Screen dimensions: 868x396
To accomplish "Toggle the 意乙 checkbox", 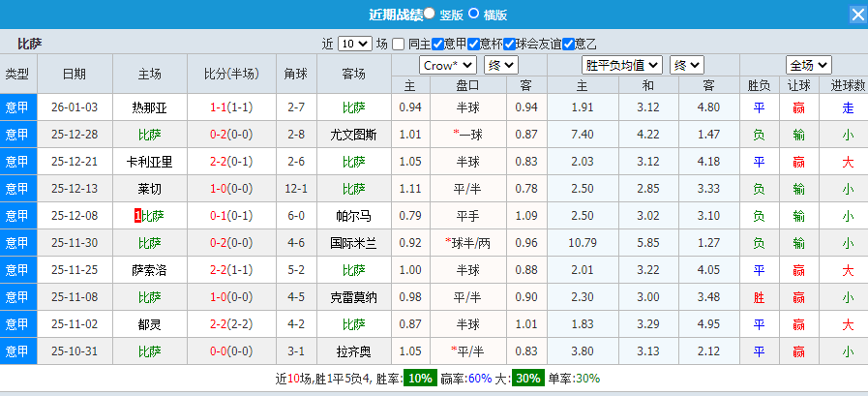I will click(x=568, y=44).
